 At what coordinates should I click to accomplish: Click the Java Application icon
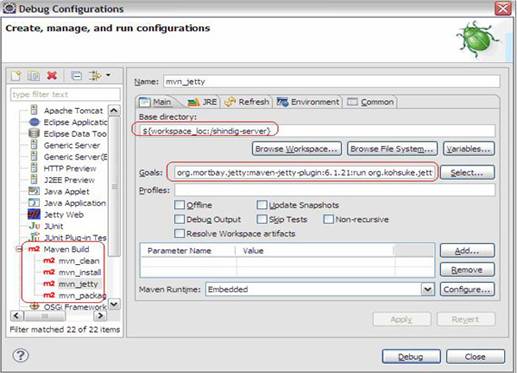coord(34,203)
